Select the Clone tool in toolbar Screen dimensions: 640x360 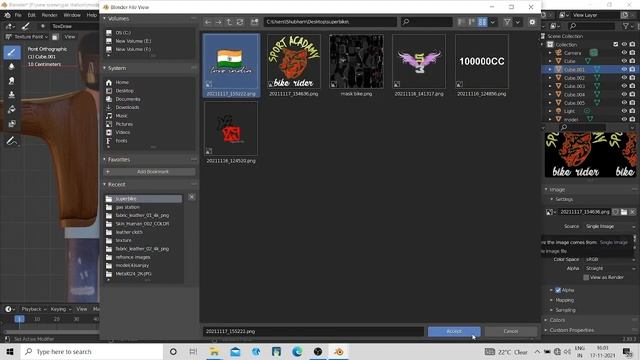[x=12, y=95]
